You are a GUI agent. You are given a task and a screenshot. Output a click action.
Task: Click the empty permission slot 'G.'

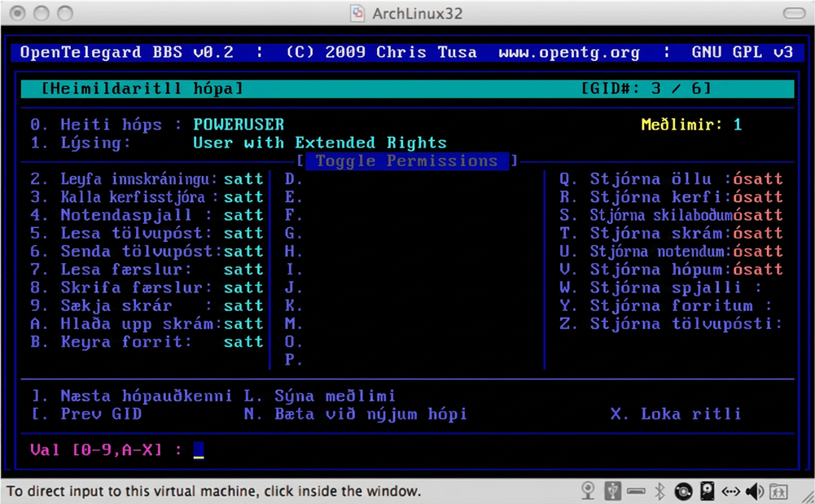click(294, 234)
